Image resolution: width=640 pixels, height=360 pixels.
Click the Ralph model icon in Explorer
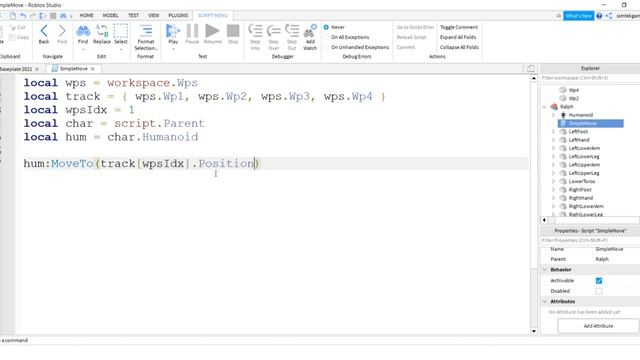554,107
